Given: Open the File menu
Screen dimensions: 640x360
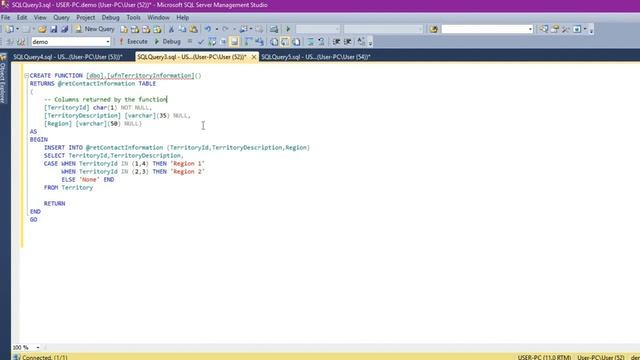Looking at the screenshot, I should click(x=6, y=18).
